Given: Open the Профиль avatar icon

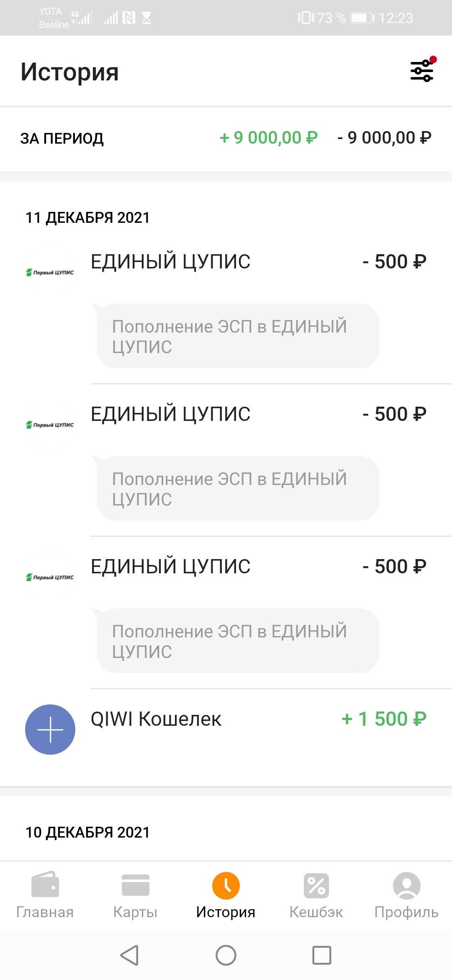Looking at the screenshot, I should click(x=406, y=885).
